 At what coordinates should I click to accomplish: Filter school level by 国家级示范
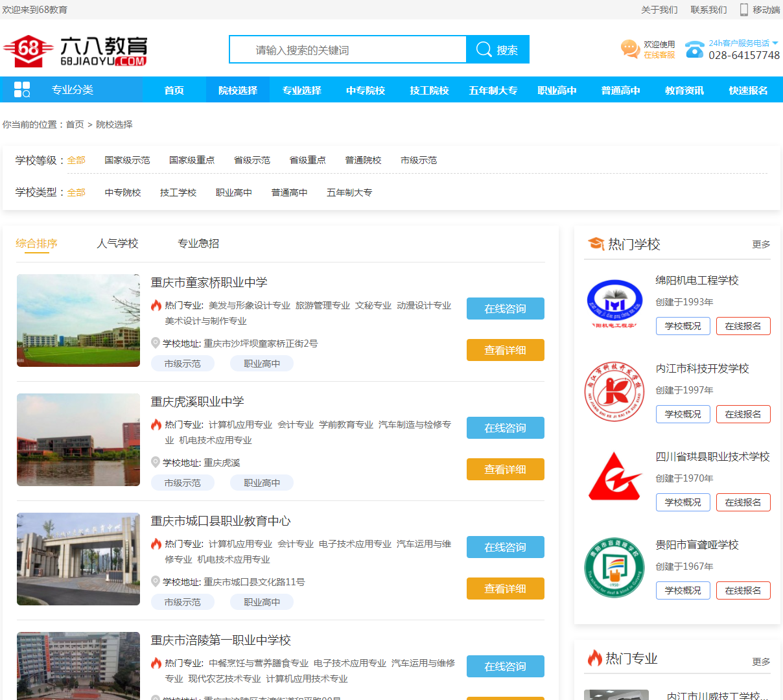(x=127, y=160)
